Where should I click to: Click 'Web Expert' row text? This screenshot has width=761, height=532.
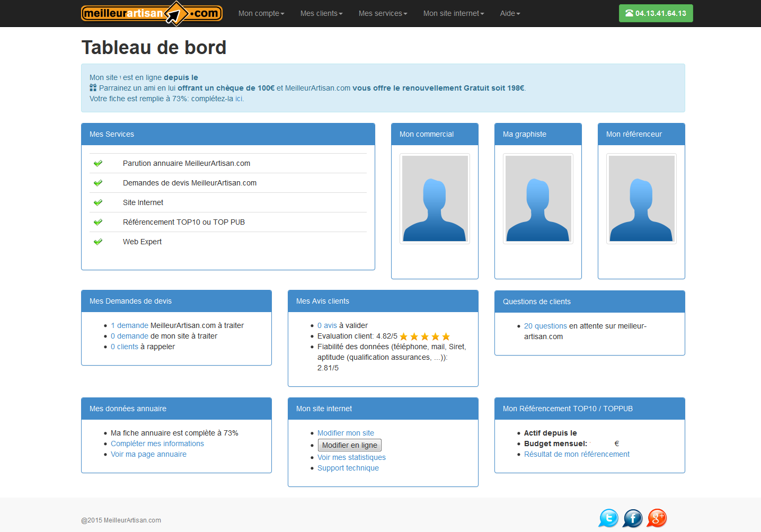[x=142, y=242]
